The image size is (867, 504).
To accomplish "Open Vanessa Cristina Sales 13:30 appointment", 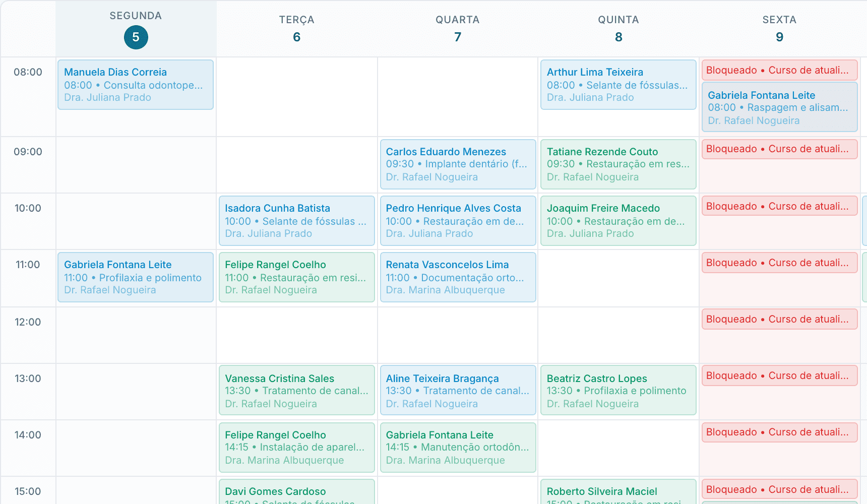I will tap(296, 390).
